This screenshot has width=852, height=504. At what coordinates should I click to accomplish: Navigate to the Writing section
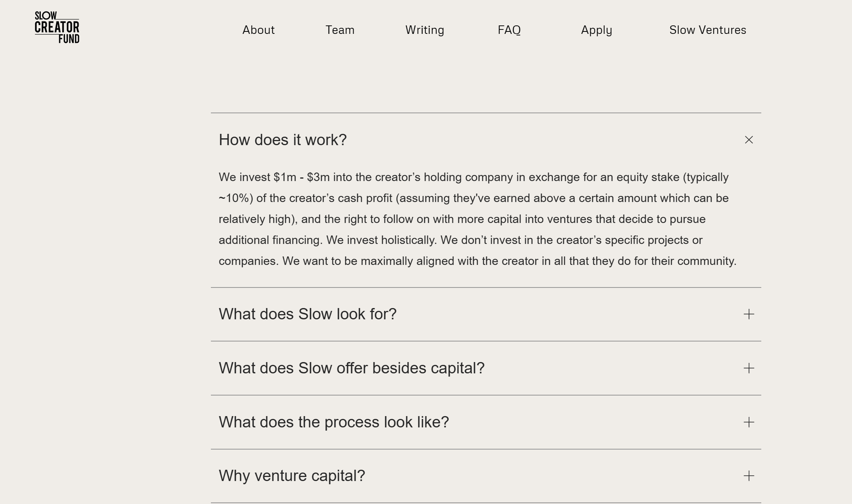(424, 30)
